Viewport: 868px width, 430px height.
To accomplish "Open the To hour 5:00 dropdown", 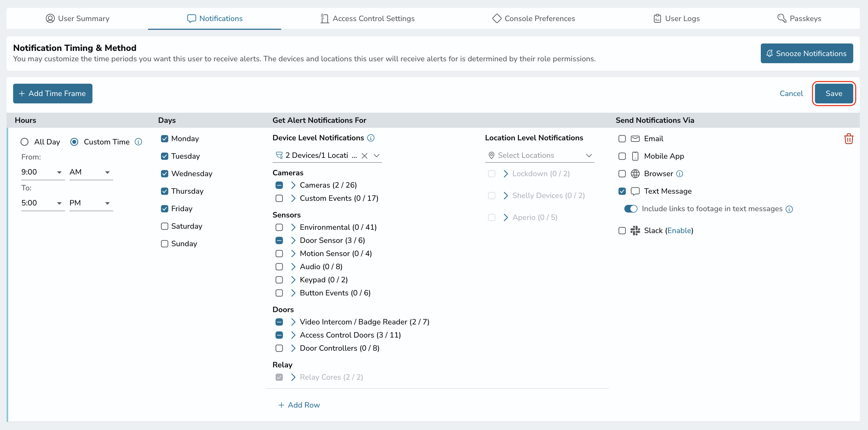I will 43,203.
